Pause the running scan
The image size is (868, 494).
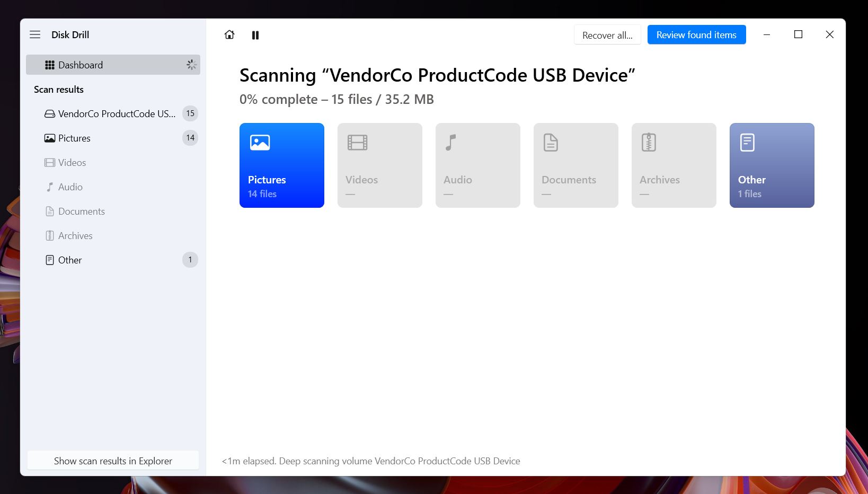255,35
